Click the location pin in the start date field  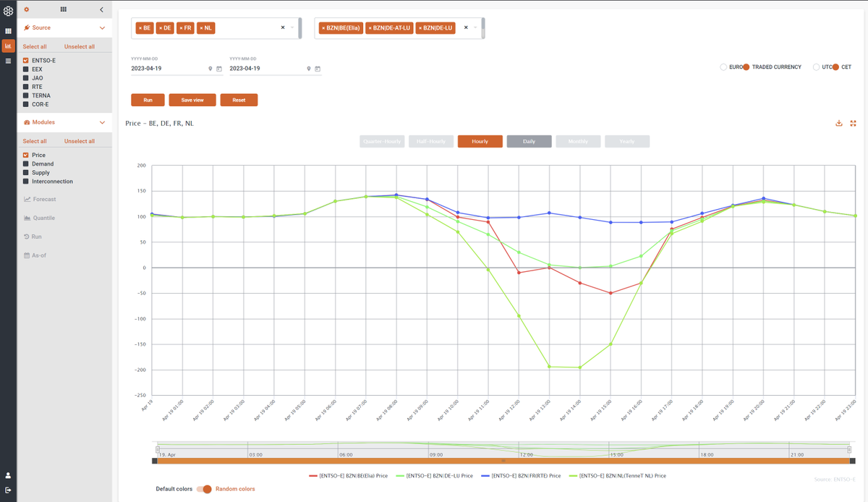point(210,69)
